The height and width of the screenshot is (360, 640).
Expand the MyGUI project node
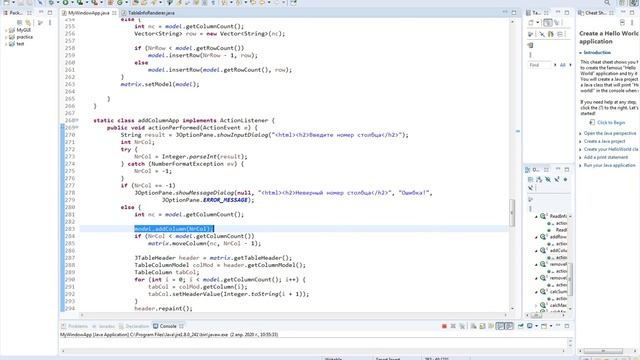point(6,30)
